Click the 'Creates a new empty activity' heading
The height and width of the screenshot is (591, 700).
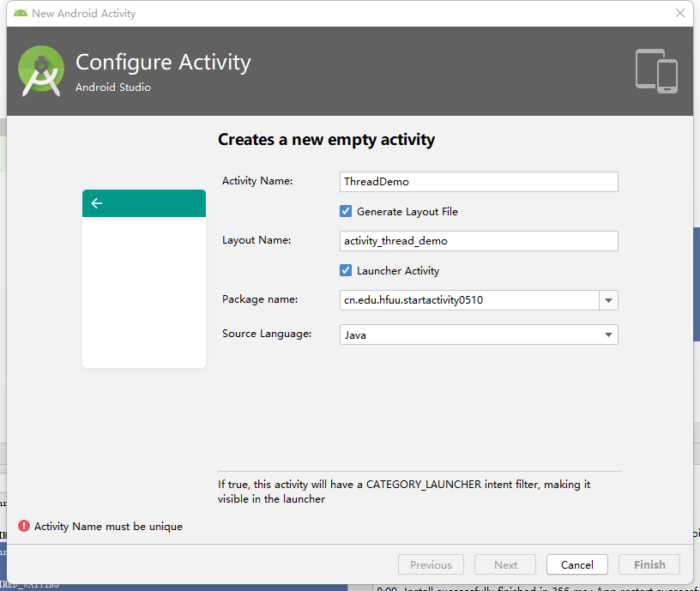pyautogui.click(x=326, y=140)
